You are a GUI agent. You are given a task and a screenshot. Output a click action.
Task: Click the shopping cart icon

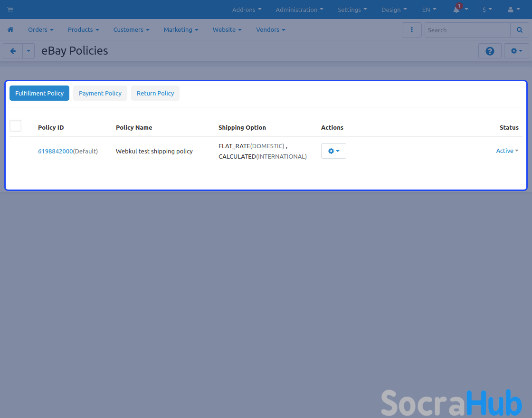(10, 9)
